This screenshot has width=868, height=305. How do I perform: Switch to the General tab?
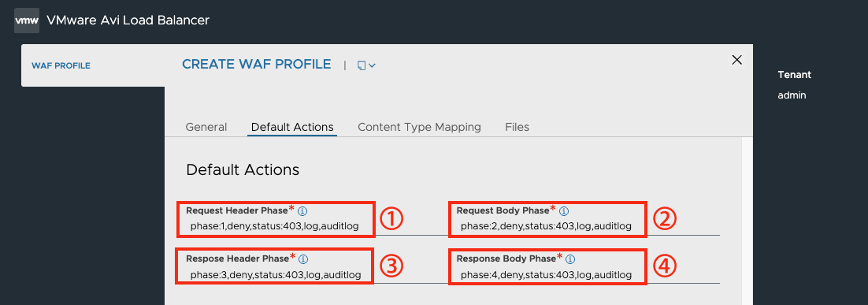206,127
